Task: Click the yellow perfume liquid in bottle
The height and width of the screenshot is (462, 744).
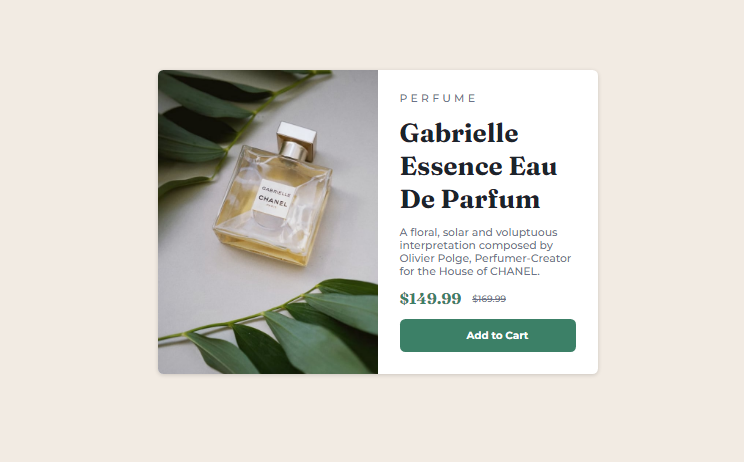Action: tap(280, 249)
